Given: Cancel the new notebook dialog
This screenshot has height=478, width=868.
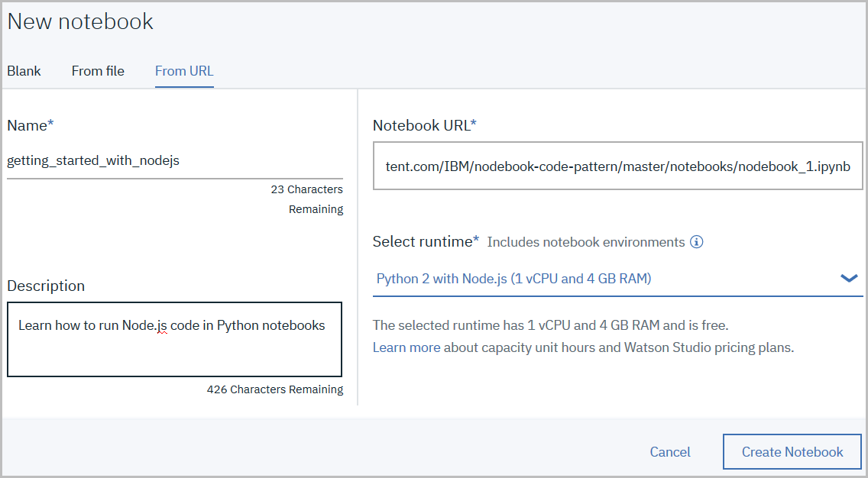Looking at the screenshot, I should (x=670, y=452).
